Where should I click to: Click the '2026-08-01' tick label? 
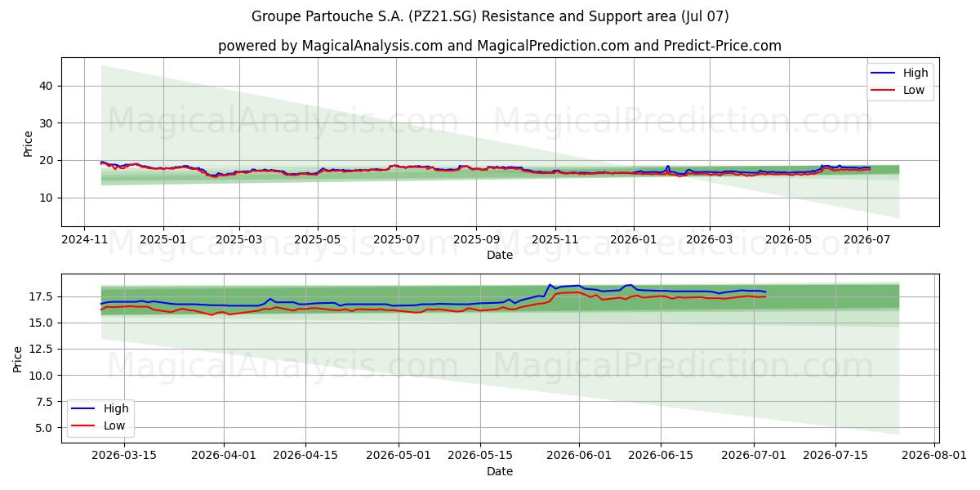(x=934, y=456)
